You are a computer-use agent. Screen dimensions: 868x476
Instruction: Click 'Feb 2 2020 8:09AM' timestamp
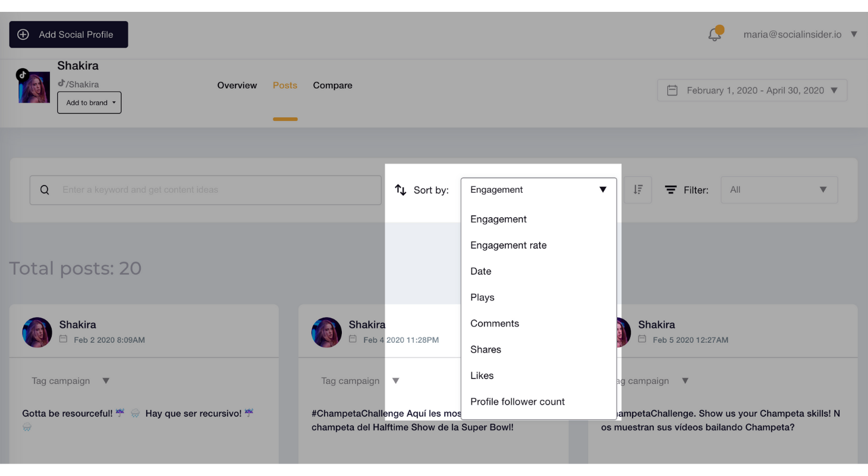[x=109, y=340]
